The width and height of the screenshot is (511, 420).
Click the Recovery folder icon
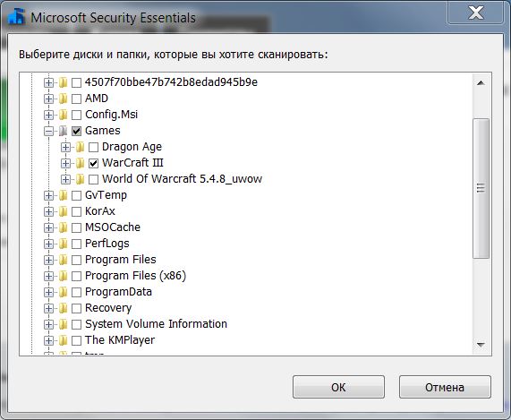pos(64,308)
